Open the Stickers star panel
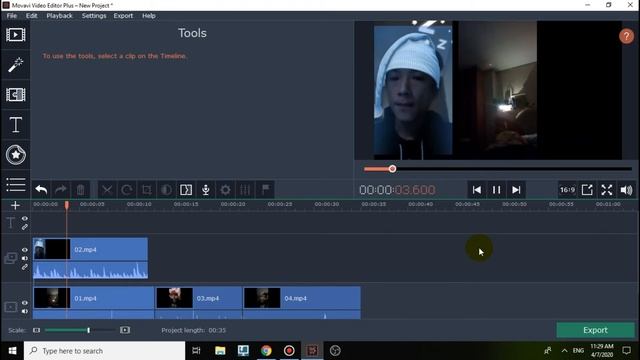This screenshot has height=360, width=640. click(x=16, y=155)
